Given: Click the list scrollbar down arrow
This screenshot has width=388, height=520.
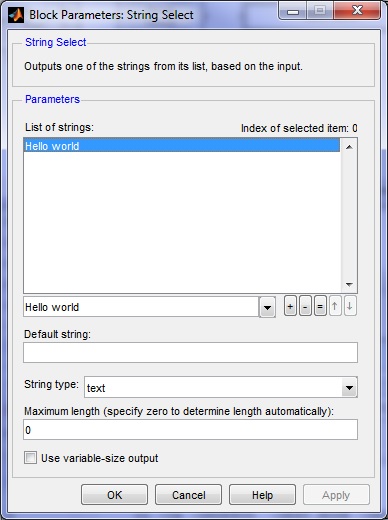Looking at the screenshot, I should tap(349, 284).
